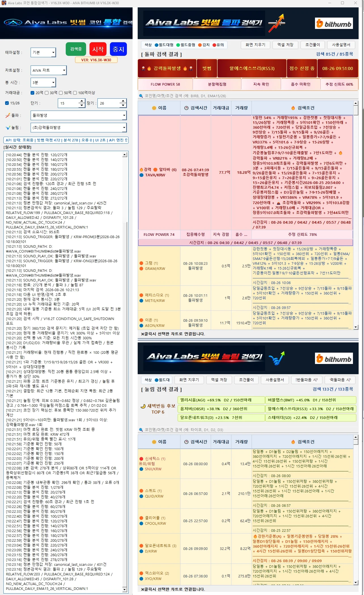The width and height of the screenshot is (364, 595).
Task: Click the 돌파 coin search input field
Action: pyautogui.click(x=248, y=96)
